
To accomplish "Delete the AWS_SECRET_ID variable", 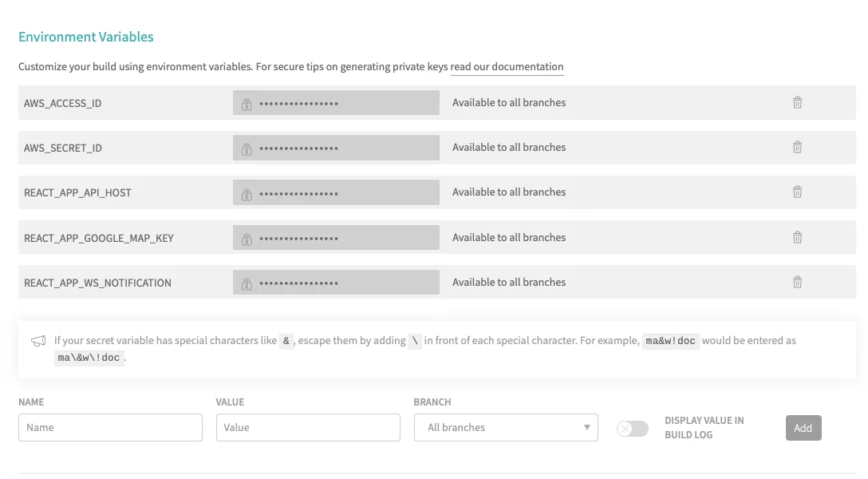I will 797,147.
